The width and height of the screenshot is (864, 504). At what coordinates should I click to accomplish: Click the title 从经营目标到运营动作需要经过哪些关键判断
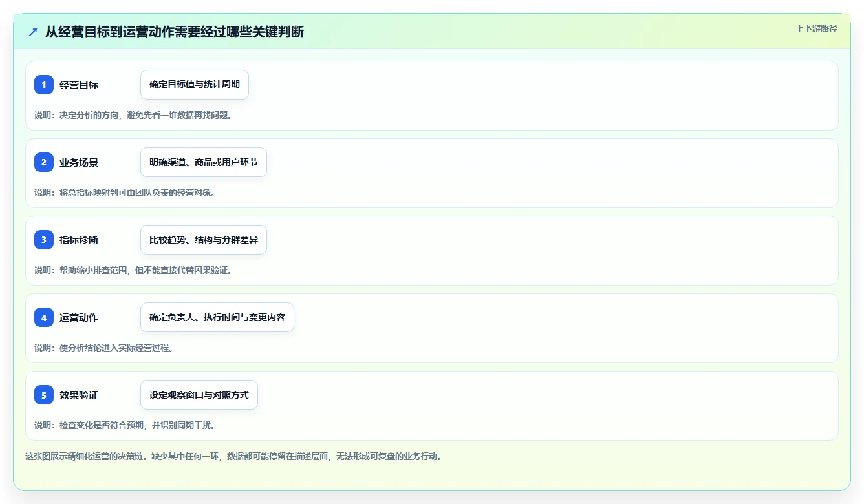click(175, 32)
